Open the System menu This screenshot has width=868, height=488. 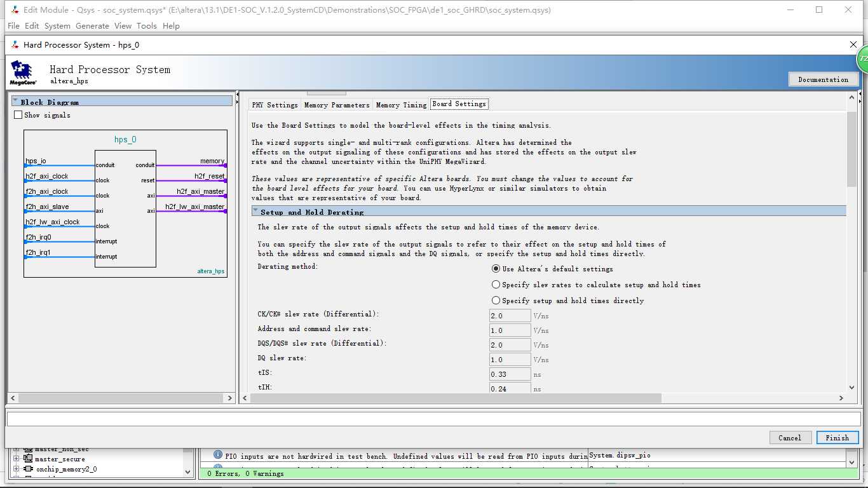(57, 26)
